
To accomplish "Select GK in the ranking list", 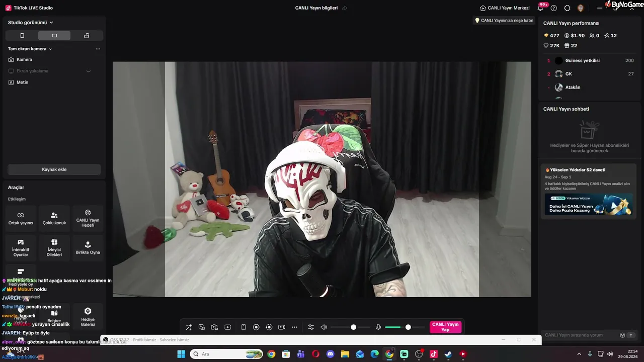I will pos(589,74).
